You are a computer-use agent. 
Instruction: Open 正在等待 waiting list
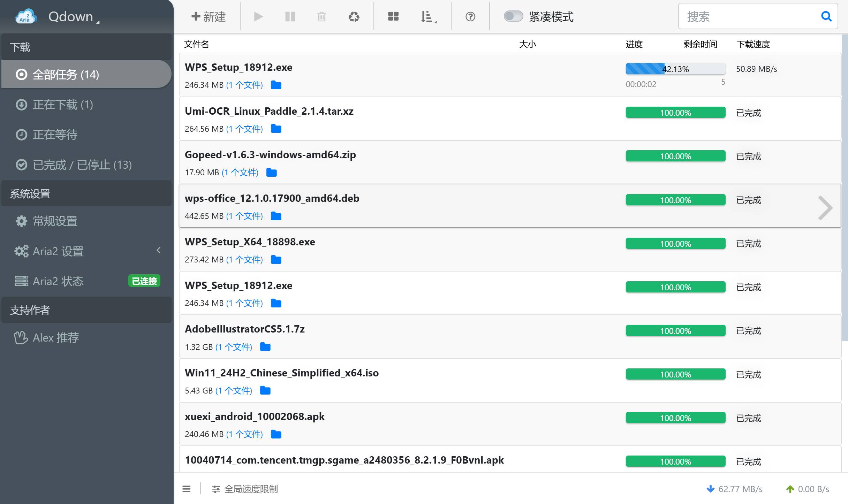[x=86, y=135]
